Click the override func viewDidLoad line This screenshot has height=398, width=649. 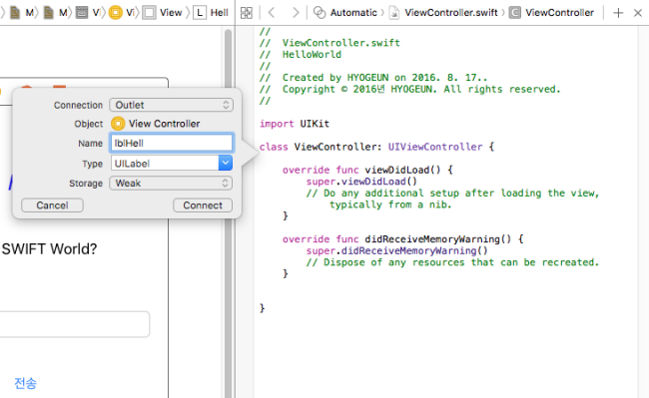click(x=368, y=170)
